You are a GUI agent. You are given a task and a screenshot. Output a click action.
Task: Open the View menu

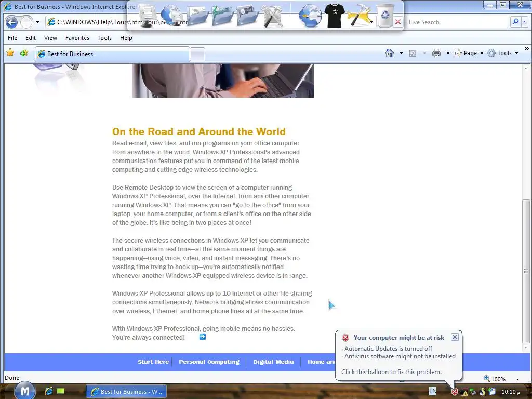50,38
